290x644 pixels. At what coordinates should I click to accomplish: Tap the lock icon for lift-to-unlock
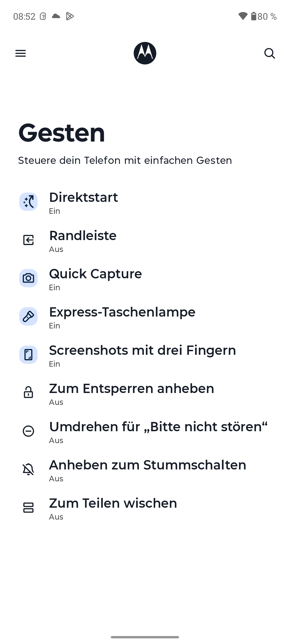[x=28, y=393]
